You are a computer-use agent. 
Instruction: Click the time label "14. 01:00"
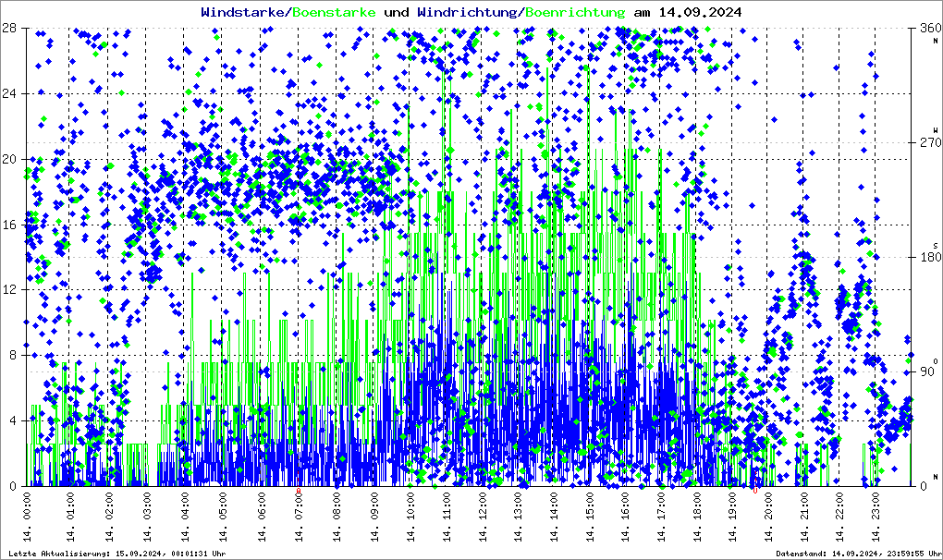pos(69,517)
